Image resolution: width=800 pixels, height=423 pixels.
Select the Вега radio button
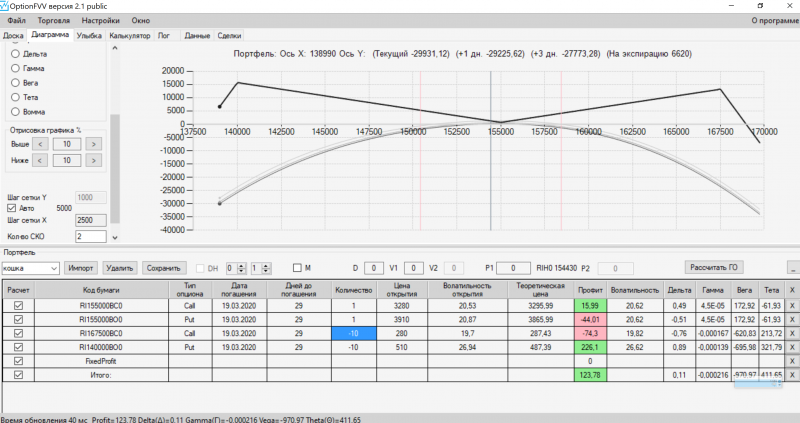coord(15,83)
